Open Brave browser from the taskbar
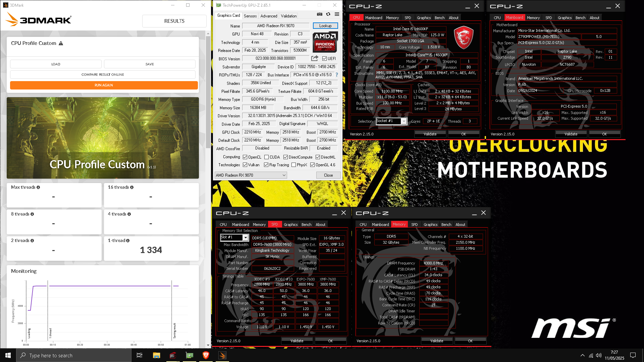 (x=206, y=355)
